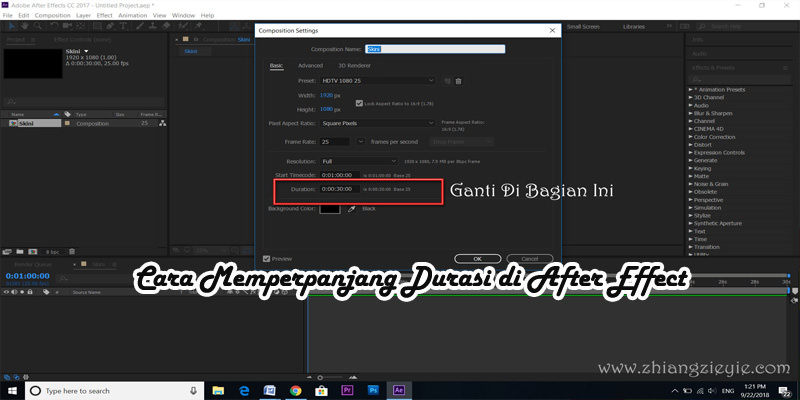Click the label tag icon in timeline header
This screenshot has height=400, width=800.
46,292
